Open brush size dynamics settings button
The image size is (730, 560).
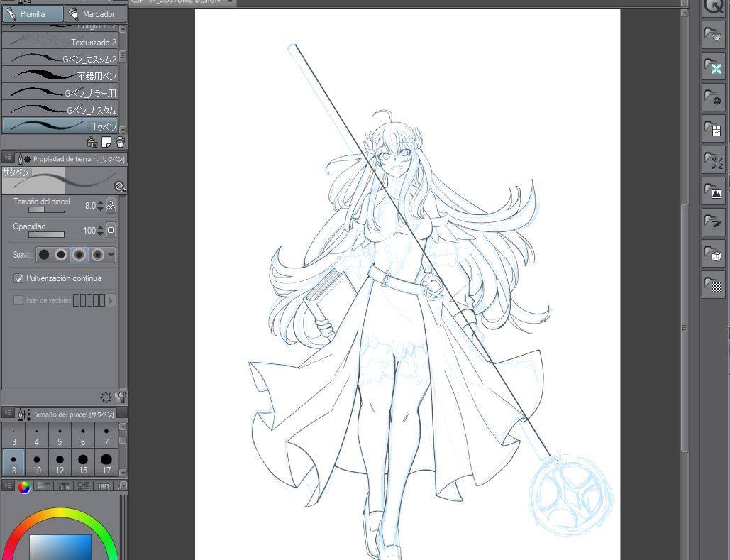(111, 205)
